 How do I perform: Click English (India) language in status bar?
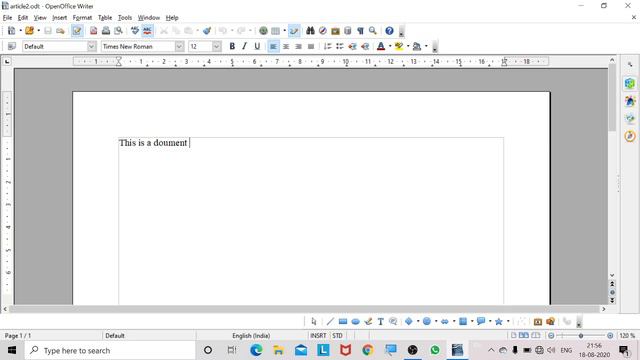tap(251, 336)
